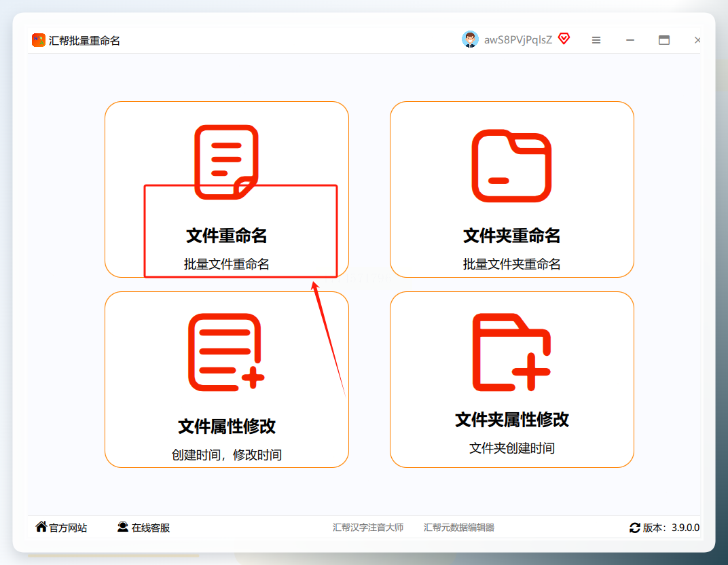Screen dimensions: 728x565
Task: Click the 创建时间，修改时间 subtitle
Action: click(x=227, y=454)
